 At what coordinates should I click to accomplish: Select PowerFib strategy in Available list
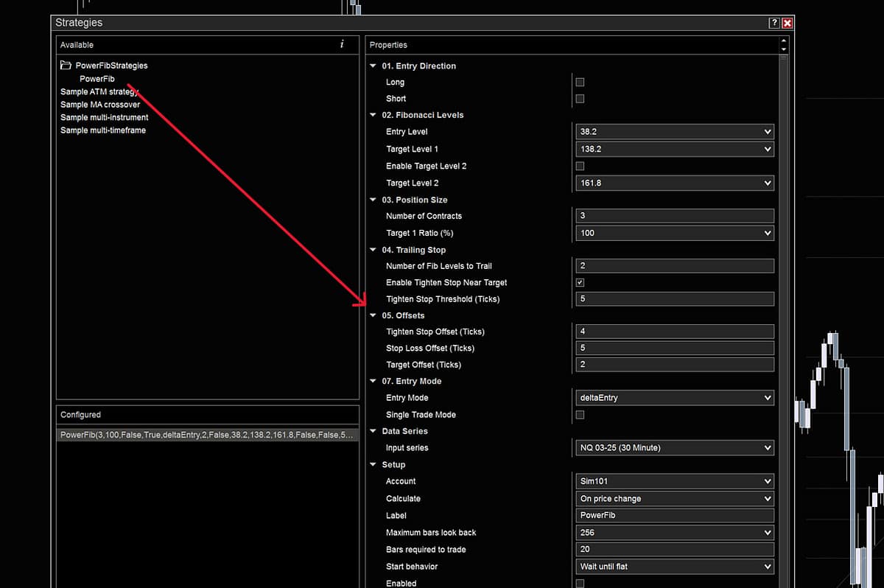pyautogui.click(x=97, y=79)
